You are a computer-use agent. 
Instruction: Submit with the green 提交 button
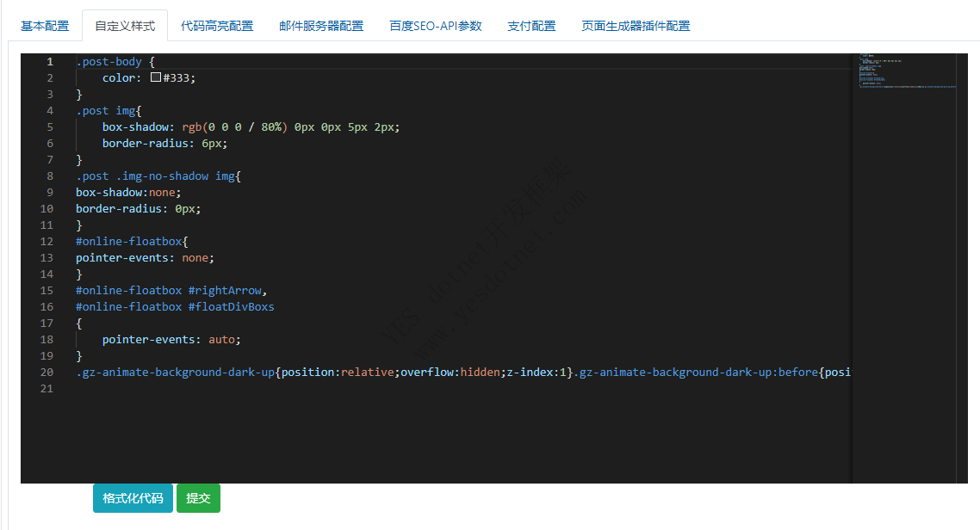pos(198,498)
